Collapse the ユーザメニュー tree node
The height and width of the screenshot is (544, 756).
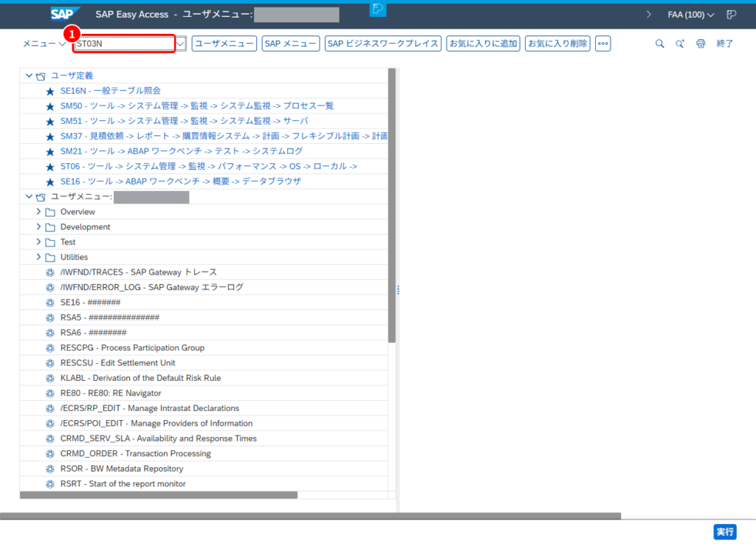point(29,196)
